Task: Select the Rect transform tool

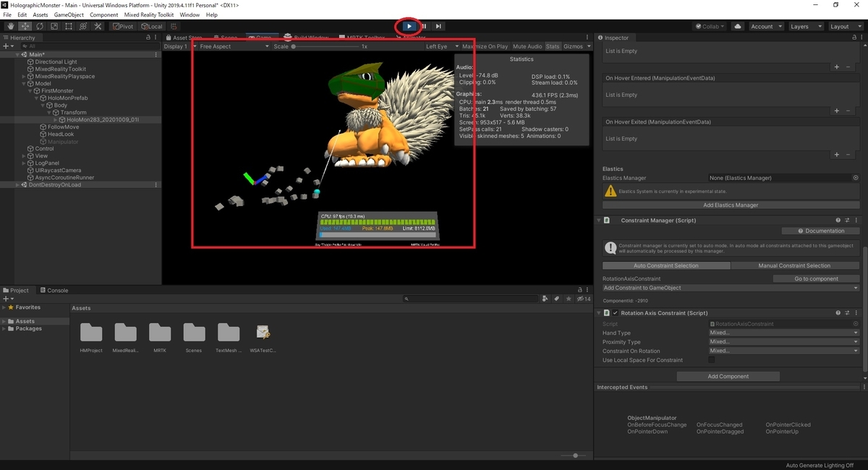Action: (68, 26)
